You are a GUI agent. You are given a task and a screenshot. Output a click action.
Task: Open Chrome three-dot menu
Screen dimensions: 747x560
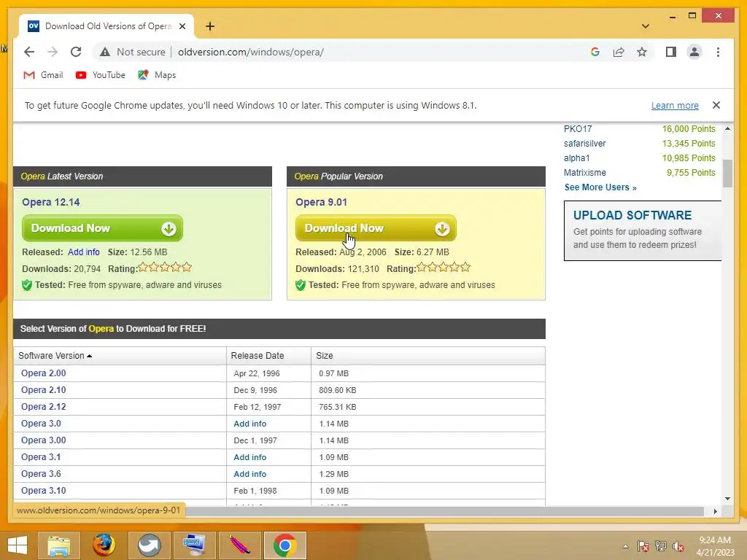tap(718, 52)
